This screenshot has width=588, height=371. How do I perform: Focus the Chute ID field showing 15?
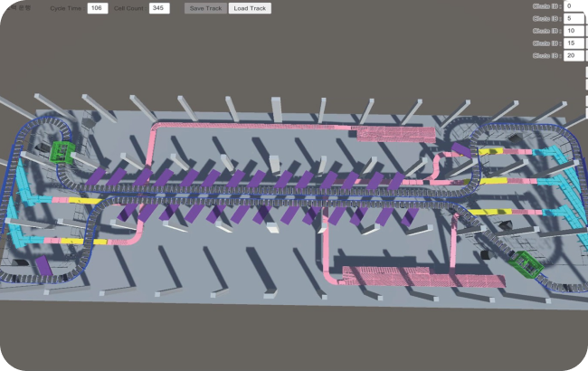574,43
